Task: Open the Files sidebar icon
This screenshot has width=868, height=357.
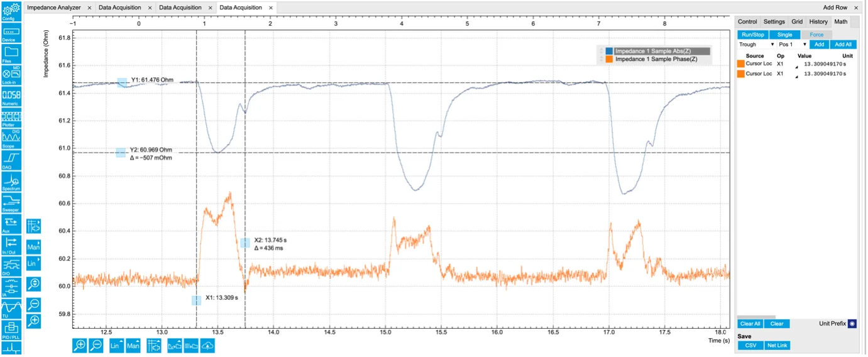Action: click(x=11, y=54)
